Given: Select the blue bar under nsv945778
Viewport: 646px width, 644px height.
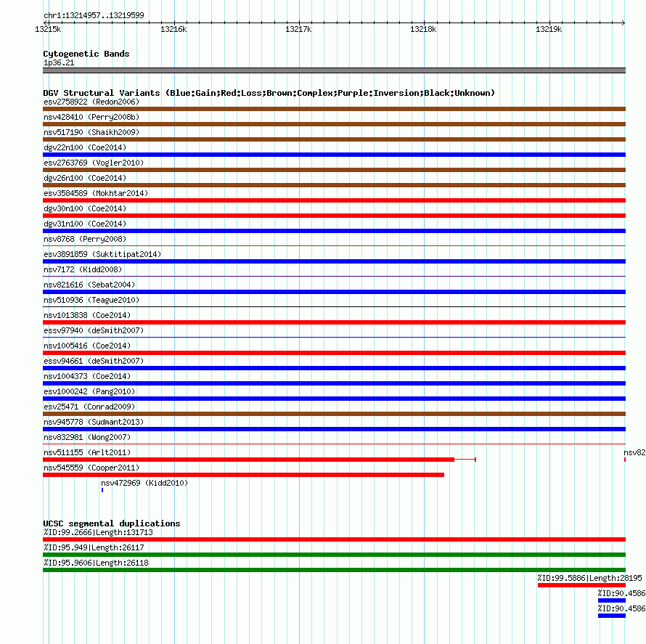Looking at the screenshot, I should pos(334,429).
